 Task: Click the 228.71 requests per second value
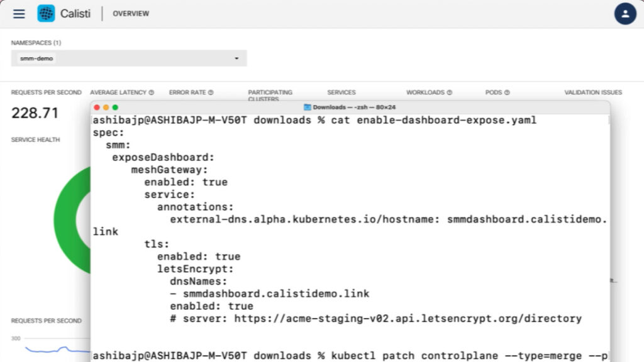[x=35, y=113]
